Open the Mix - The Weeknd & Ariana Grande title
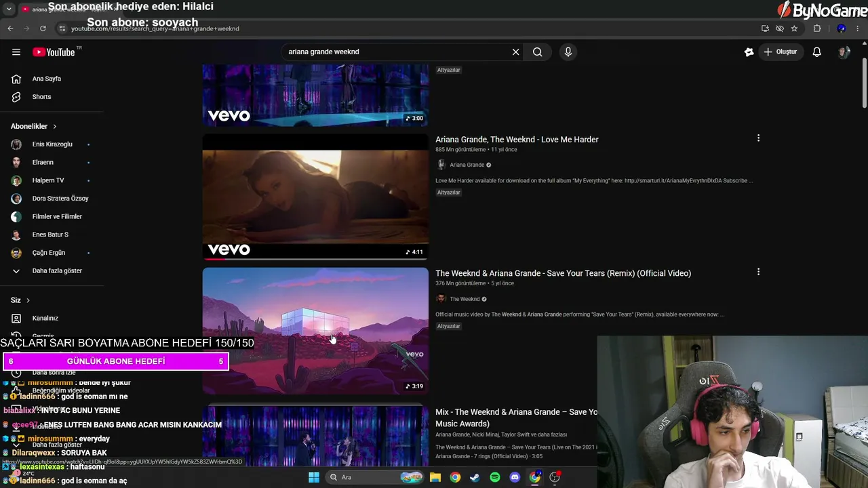The height and width of the screenshot is (488, 868). [x=516, y=418]
